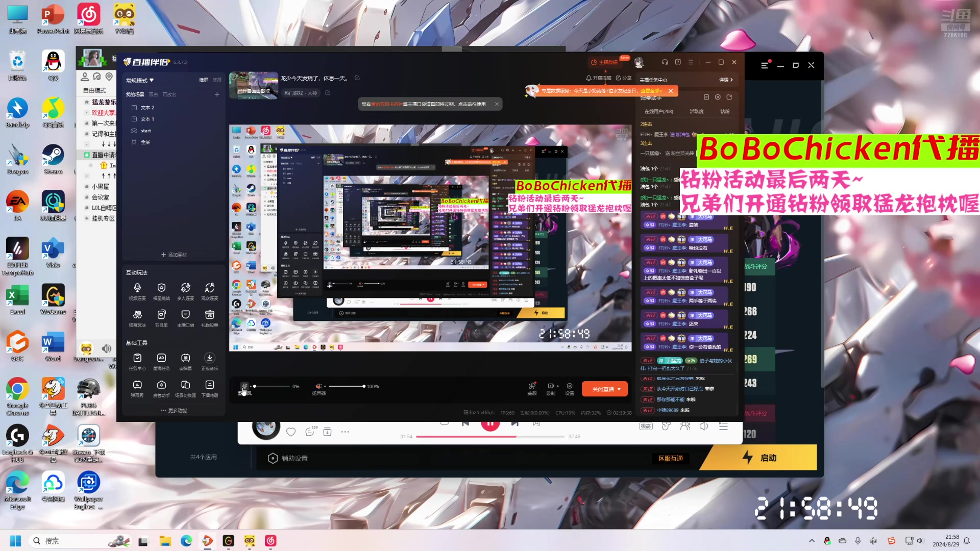The width and height of the screenshot is (980, 551).
Task: Open 多人连麦 multi-person co-stream
Action: click(185, 291)
